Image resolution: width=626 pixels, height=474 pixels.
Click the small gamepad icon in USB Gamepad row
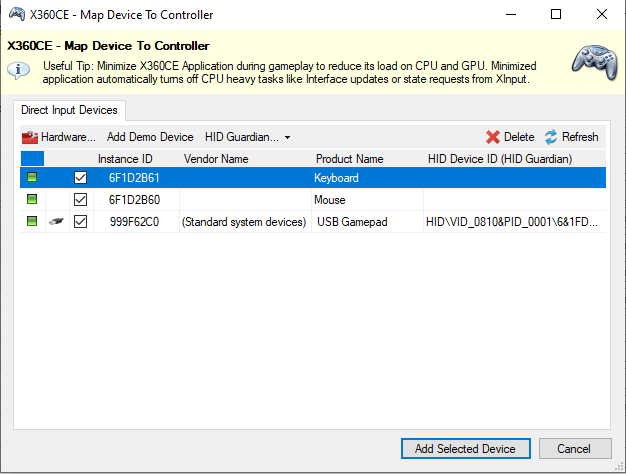click(x=56, y=222)
